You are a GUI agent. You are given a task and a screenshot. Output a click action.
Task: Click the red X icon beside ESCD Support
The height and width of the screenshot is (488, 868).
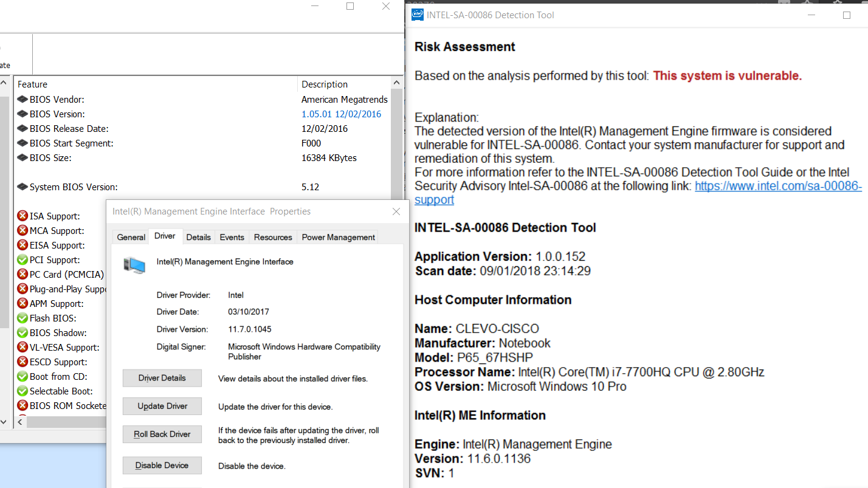(22, 362)
